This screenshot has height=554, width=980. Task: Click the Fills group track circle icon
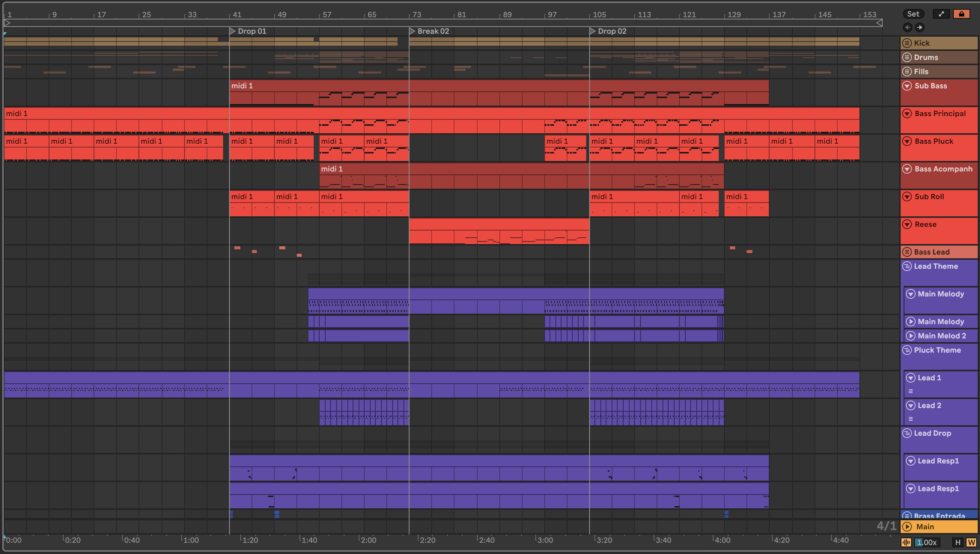click(907, 71)
